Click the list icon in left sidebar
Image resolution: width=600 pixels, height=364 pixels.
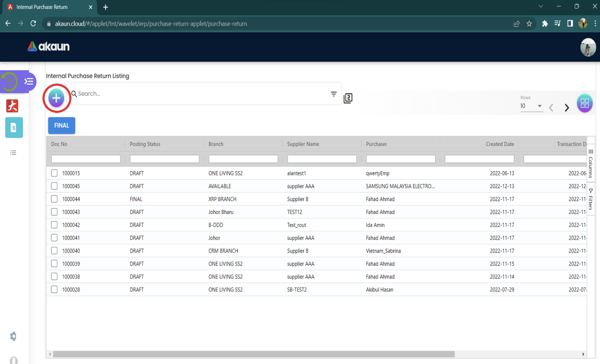coord(13,153)
